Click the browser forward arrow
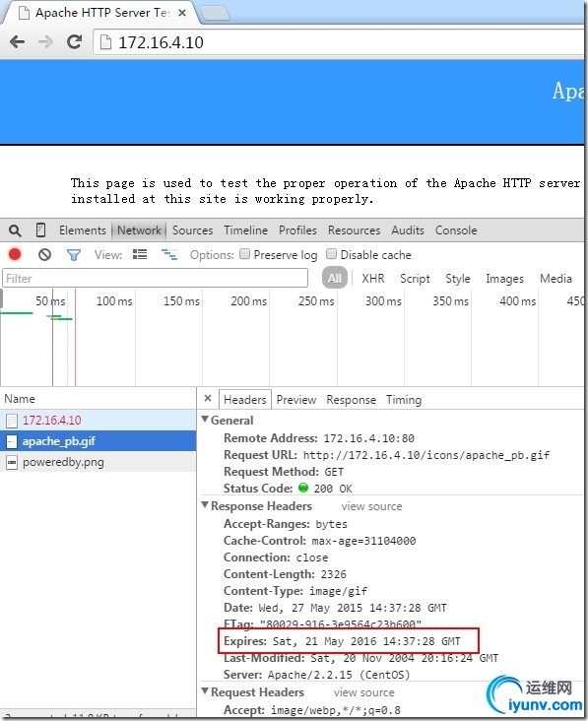 (x=45, y=42)
